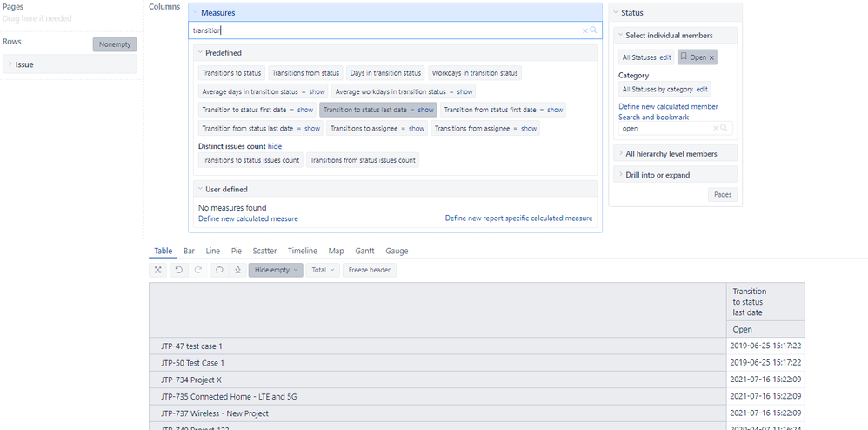Image resolution: width=868 pixels, height=430 pixels.
Task: Select the Days in transition status measure
Action: pos(385,73)
